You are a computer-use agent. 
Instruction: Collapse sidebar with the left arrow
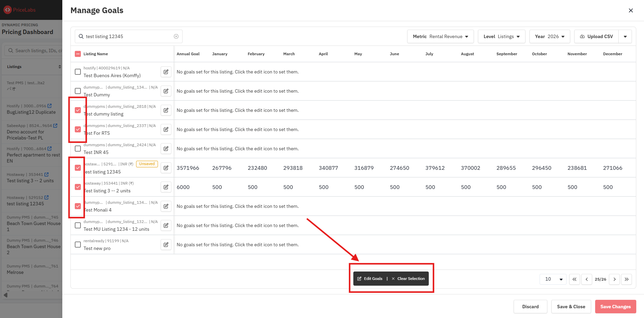click(5, 295)
